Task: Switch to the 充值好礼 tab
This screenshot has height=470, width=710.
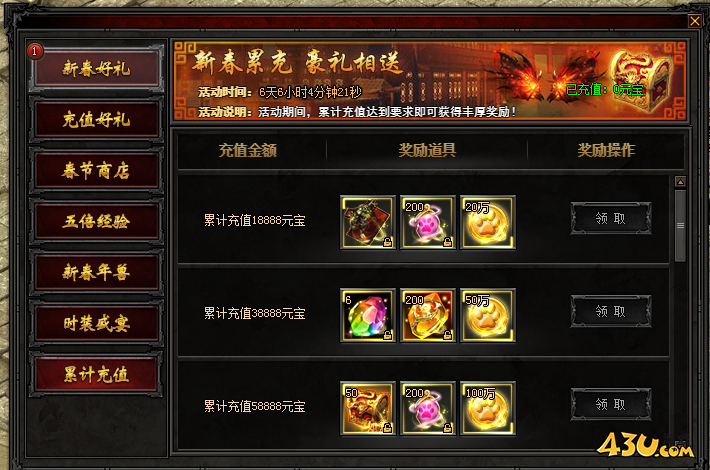Action: [96, 120]
